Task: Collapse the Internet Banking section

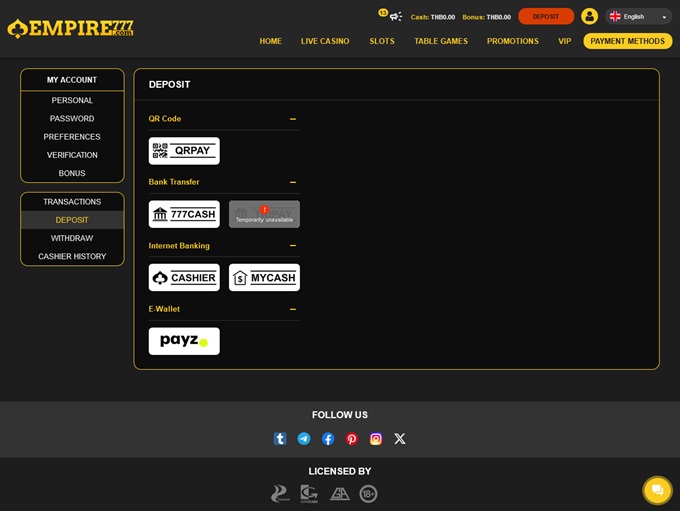Action: [292, 246]
